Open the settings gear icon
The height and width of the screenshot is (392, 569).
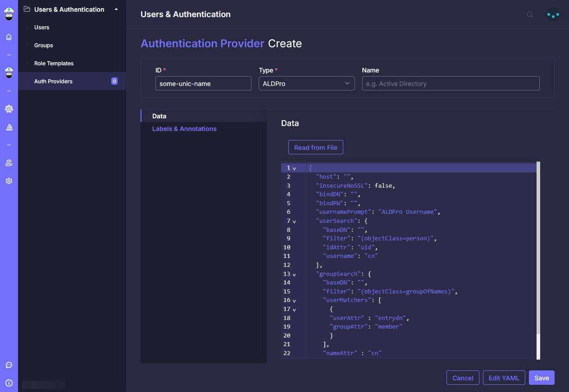pos(9,181)
